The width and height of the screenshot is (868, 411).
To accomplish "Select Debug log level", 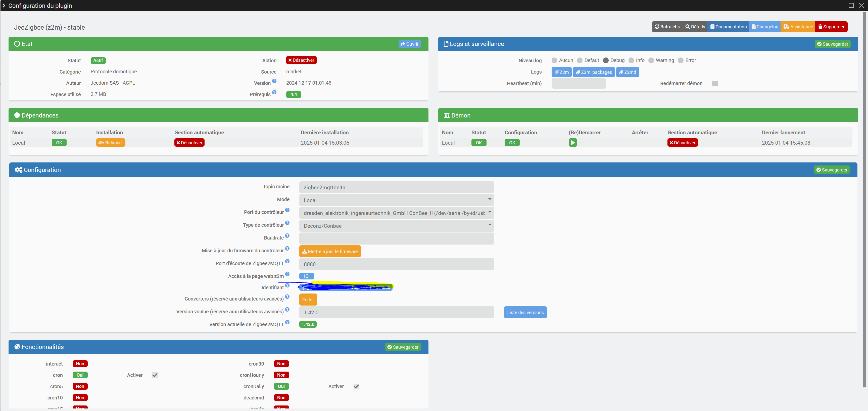I will pos(606,61).
